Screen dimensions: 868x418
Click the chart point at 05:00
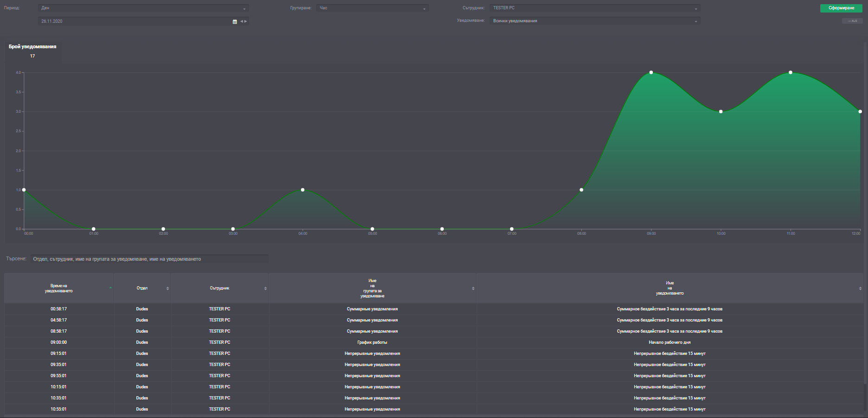pos(372,229)
